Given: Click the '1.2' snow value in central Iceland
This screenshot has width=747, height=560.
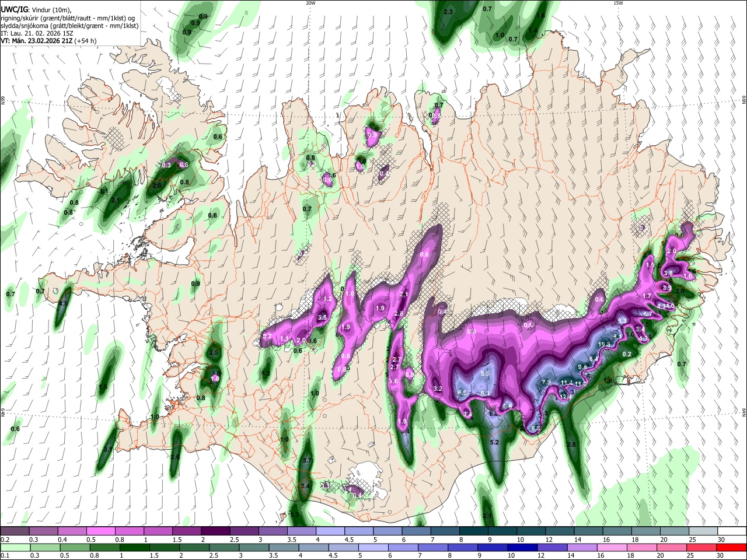Looking at the screenshot, I should click(327, 299).
